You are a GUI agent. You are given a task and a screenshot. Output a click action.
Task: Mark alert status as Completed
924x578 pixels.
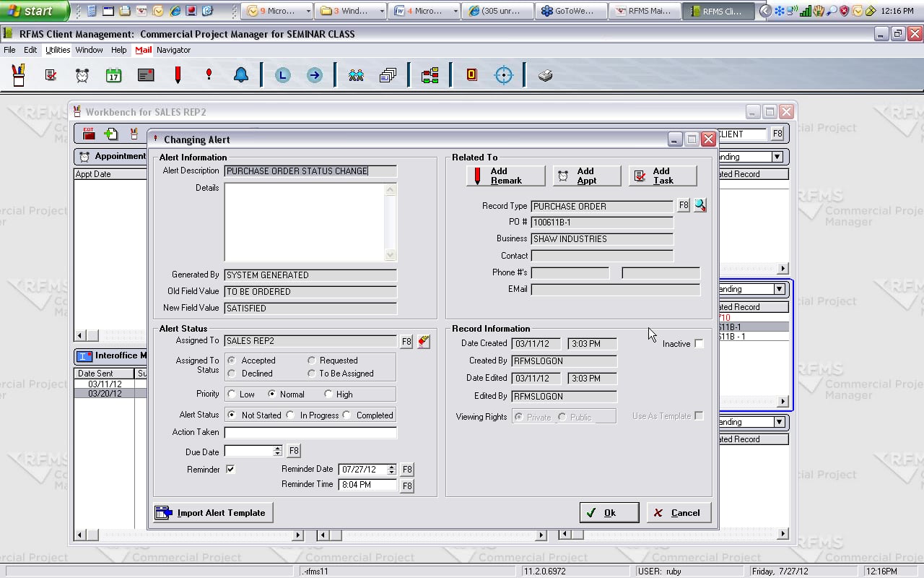(347, 415)
